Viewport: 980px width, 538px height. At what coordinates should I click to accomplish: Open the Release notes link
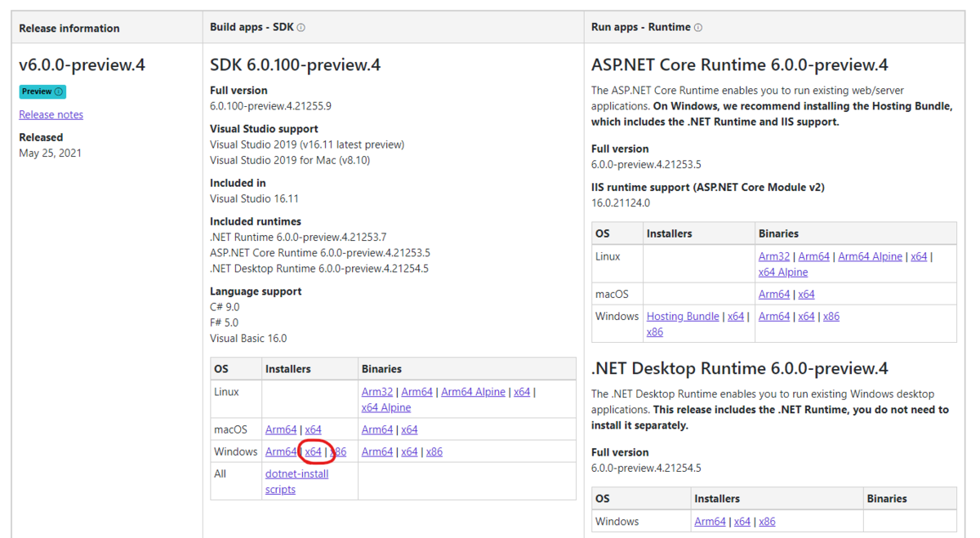51,115
